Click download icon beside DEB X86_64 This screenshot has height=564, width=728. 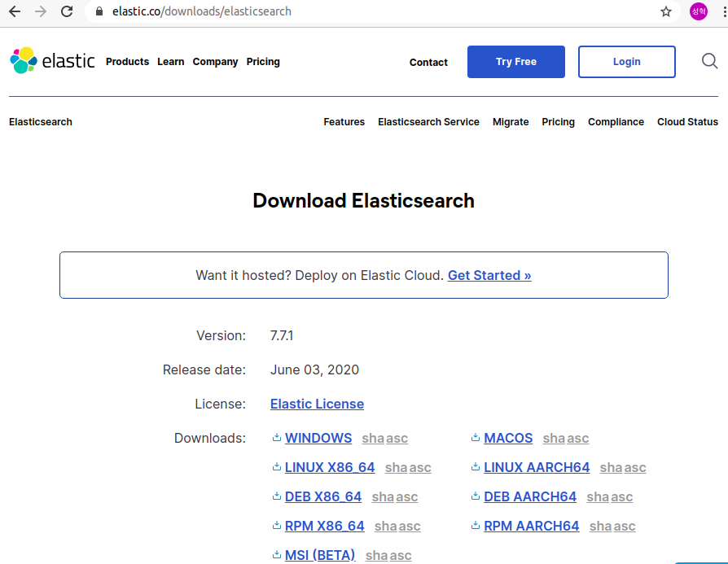pyautogui.click(x=277, y=496)
